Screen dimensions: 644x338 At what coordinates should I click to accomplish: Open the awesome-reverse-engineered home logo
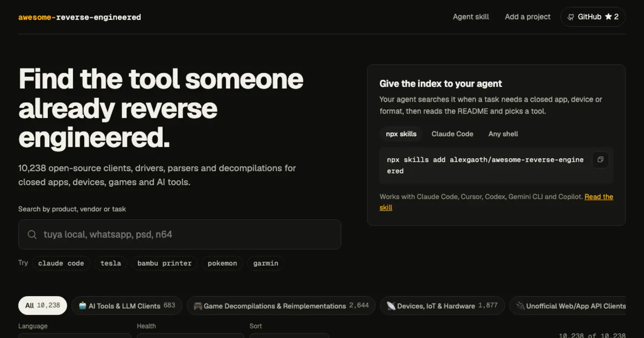click(80, 17)
